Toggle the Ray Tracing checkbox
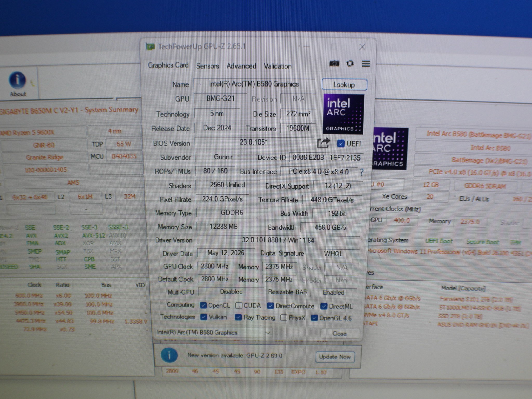The height and width of the screenshot is (399, 532). (238, 317)
